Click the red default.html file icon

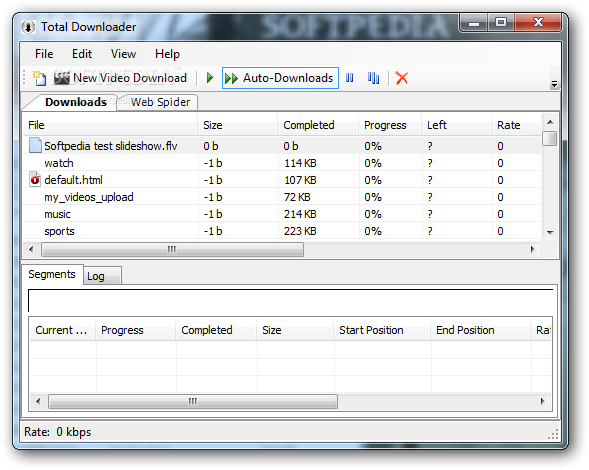point(35,180)
